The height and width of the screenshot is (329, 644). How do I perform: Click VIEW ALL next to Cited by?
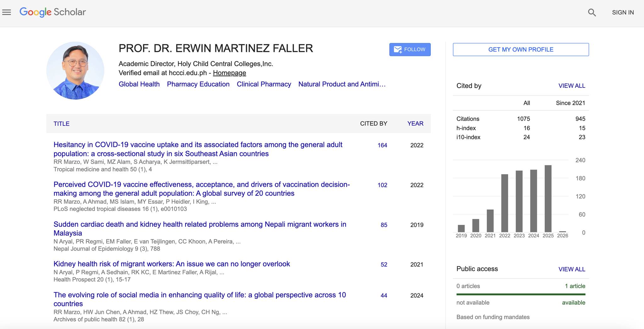coord(572,86)
